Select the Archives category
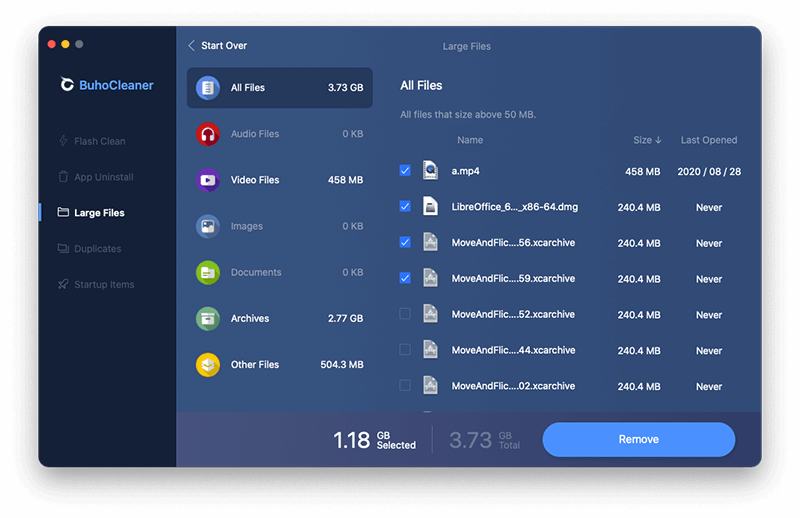The image size is (800, 518). [x=280, y=318]
